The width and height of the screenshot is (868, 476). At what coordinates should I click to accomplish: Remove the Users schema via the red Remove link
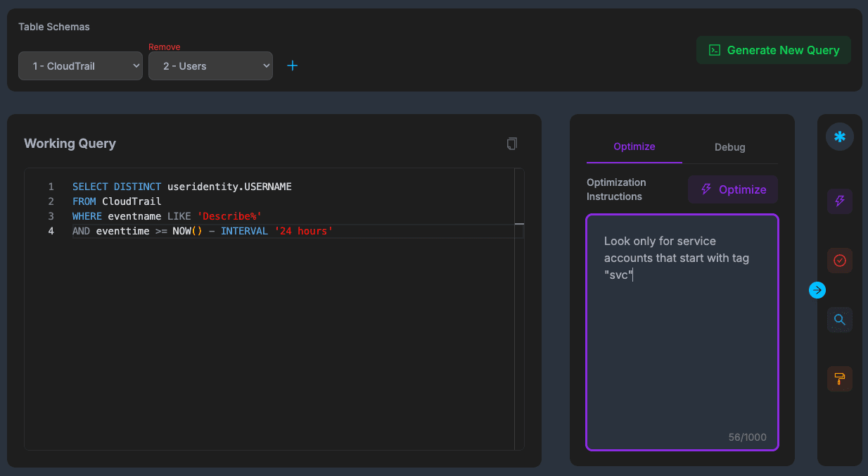(x=164, y=46)
